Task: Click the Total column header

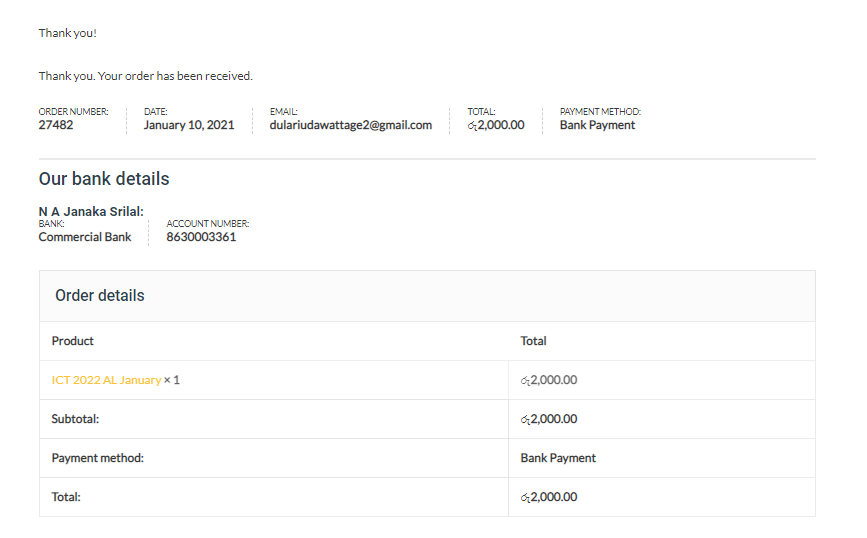Action: pos(533,341)
